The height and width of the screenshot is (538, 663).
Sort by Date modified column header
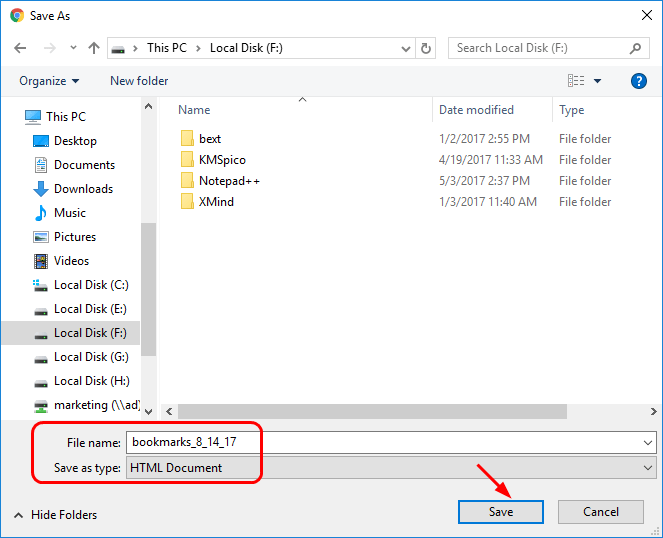[x=476, y=110]
